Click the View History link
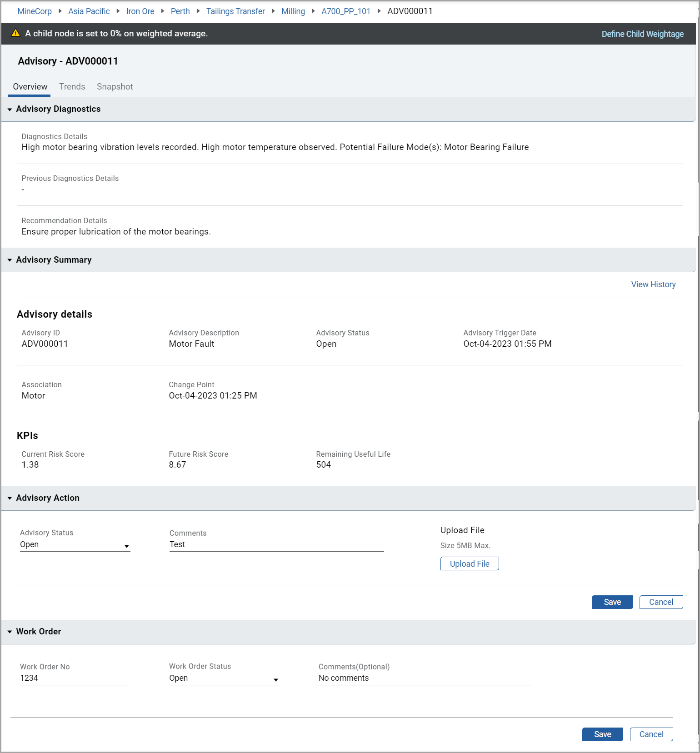Viewport: 700px width, 753px height. pos(653,284)
